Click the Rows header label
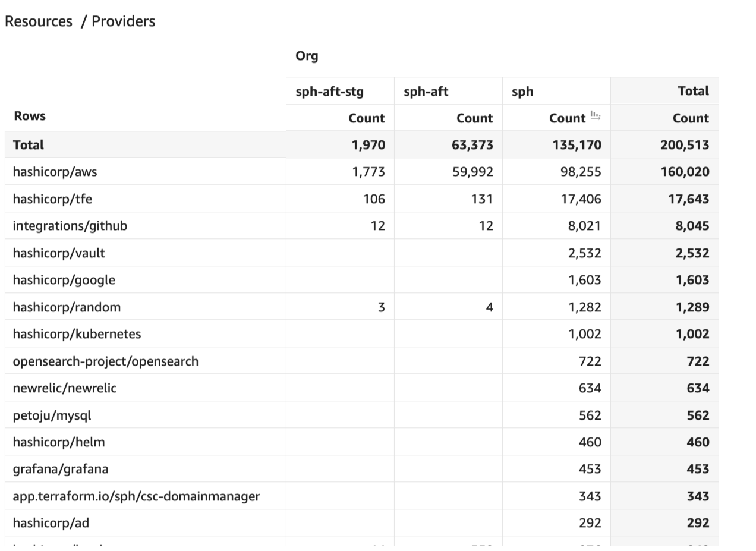The width and height of the screenshot is (756, 551). [30, 116]
